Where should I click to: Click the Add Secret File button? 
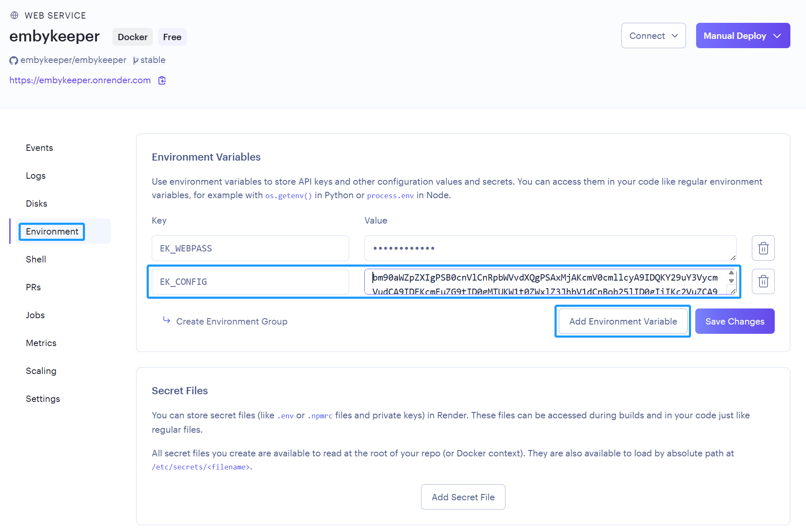463,497
